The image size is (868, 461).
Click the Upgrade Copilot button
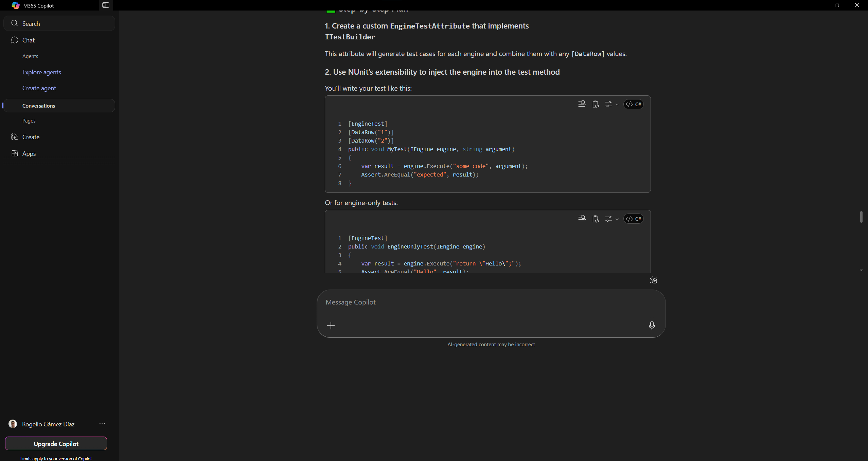pyautogui.click(x=56, y=444)
